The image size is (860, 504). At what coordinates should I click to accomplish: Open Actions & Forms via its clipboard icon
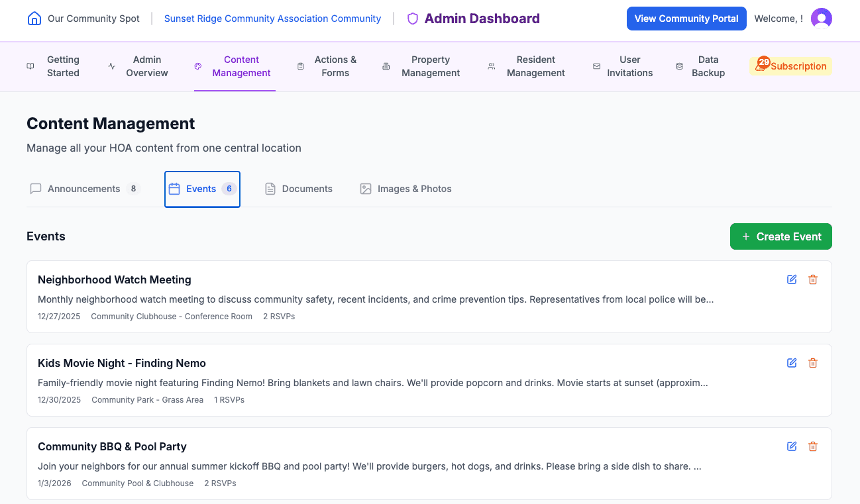pyautogui.click(x=299, y=66)
